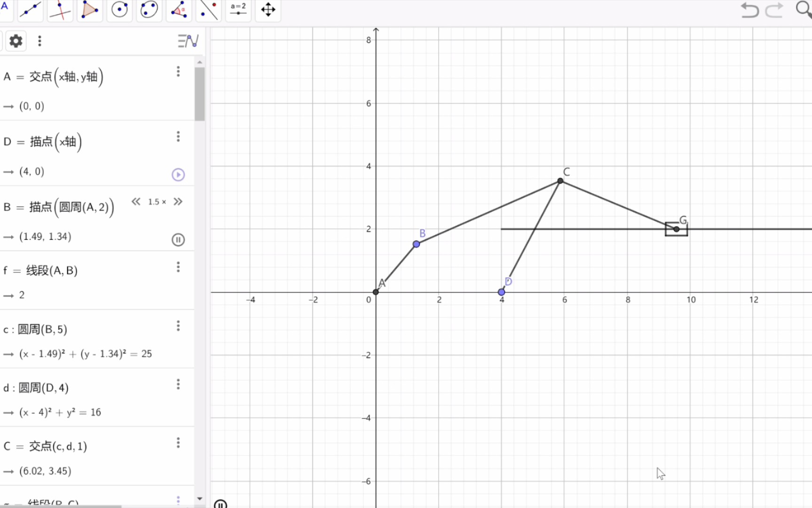Image resolution: width=812 pixels, height=508 pixels.
Task: Select the Line through two points tool
Action: coord(31,10)
